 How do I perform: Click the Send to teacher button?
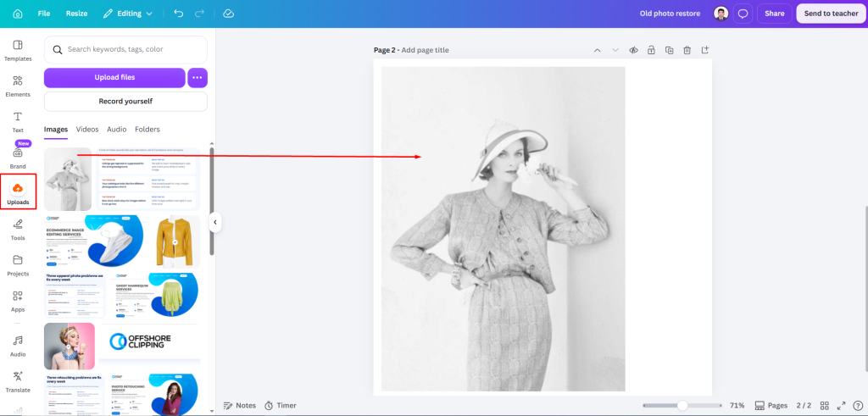pyautogui.click(x=831, y=14)
